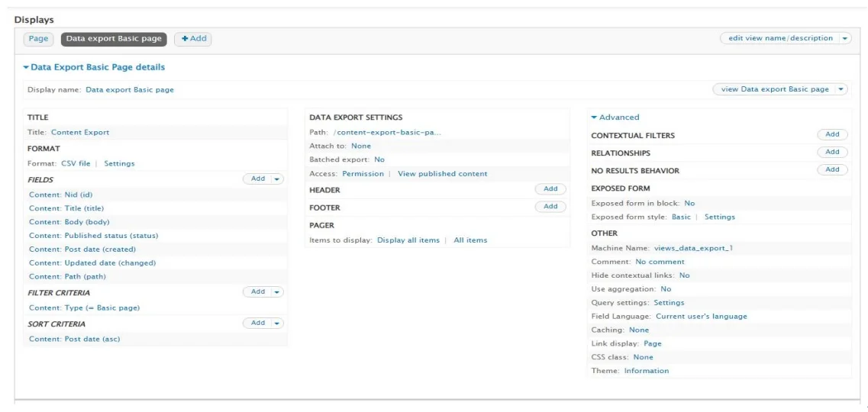Image resolution: width=868 pixels, height=412 pixels.
Task: Change Field Language Current user's language
Action: (x=702, y=317)
